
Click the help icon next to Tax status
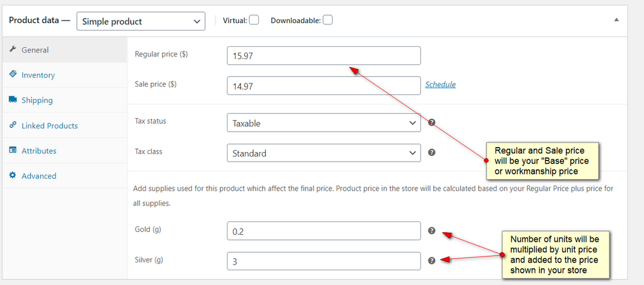pos(432,123)
